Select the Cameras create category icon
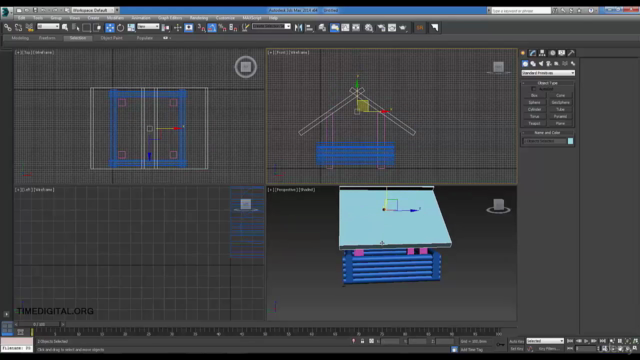Screen dimensions: 640x360 coord(549,64)
